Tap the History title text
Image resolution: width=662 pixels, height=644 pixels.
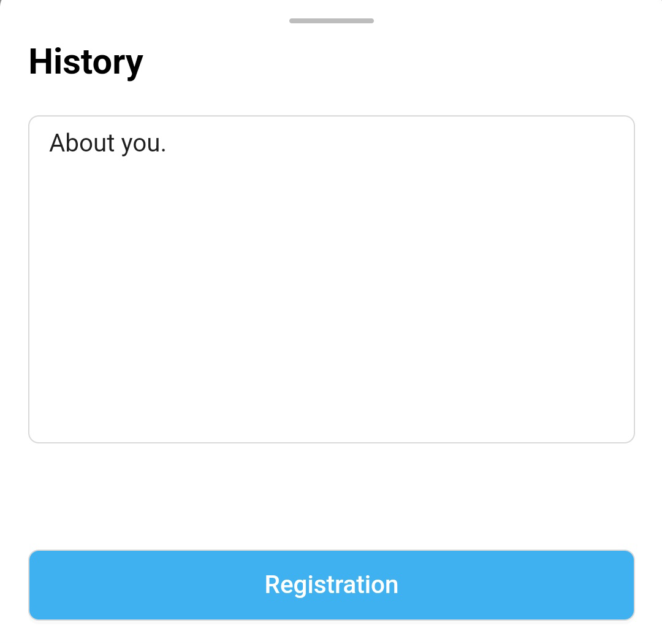(x=86, y=62)
